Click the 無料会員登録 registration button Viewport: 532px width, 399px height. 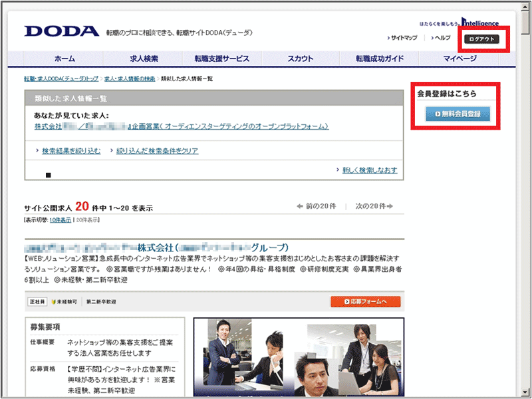[458, 114]
